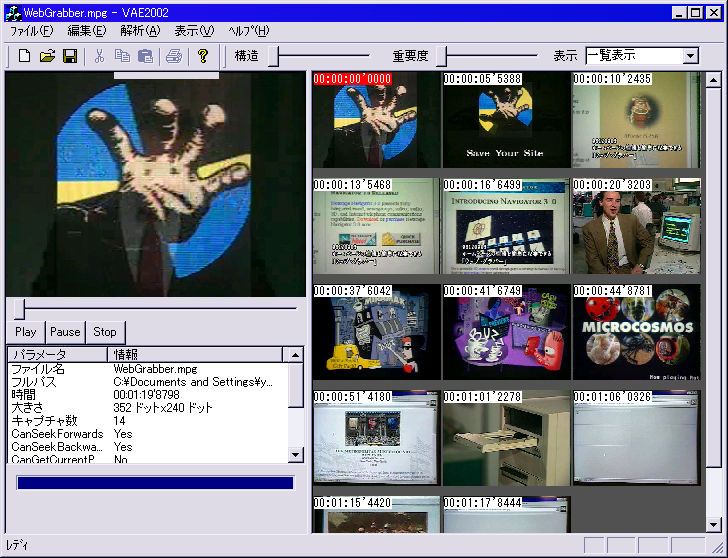Click the 構造 slider handle

pyautogui.click(x=273, y=56)
